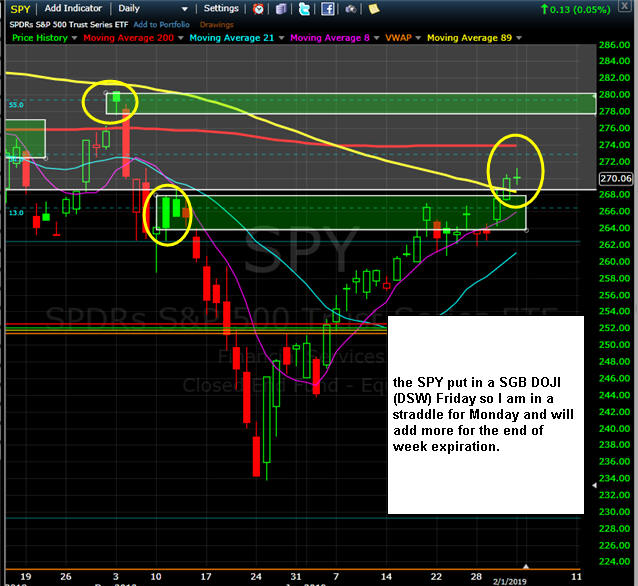Click the 2/1/2019 date label
Screen dimensions: 638x586
point(510,582)
